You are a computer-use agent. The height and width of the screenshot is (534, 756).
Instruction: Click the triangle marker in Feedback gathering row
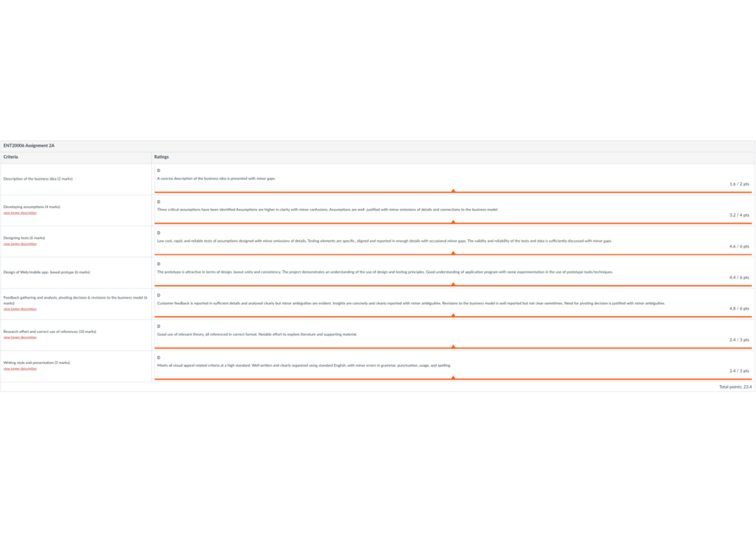[x=453, y=315]
